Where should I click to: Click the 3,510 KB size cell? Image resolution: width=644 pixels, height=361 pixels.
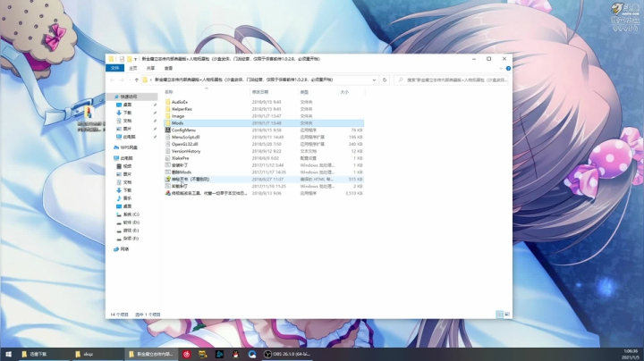pyautogui.click(x=354, y=193)
